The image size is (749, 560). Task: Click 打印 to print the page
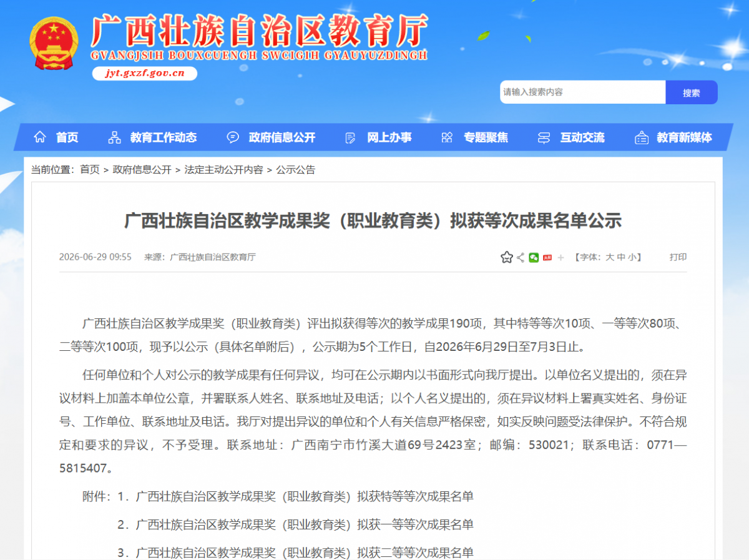pyautogui.click(x=678, y=257)
